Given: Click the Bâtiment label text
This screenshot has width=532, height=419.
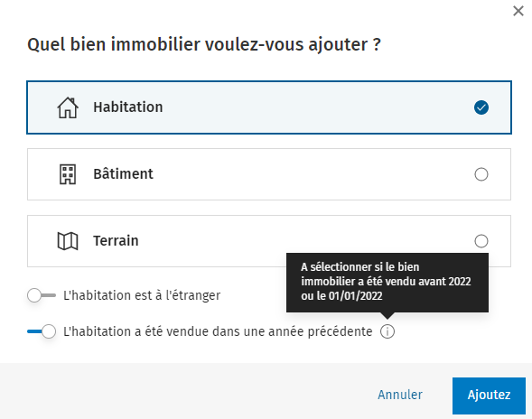Looking at the screenshot, I should pos(123,173).
